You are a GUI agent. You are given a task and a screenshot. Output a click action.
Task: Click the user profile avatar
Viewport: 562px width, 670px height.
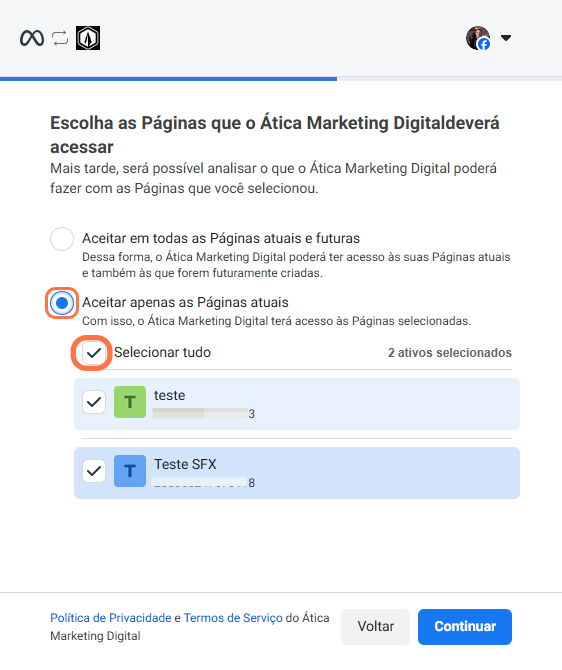click(x=478, y=38)
